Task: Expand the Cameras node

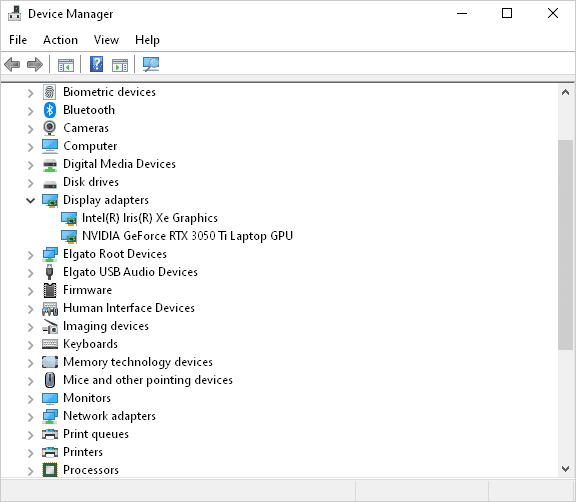Action: (x=30, y=129)
